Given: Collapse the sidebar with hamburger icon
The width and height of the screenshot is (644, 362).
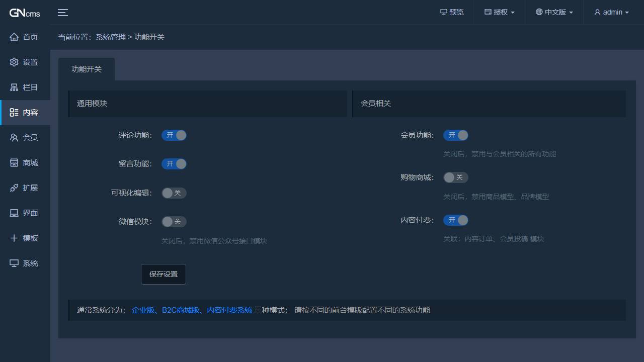Looking at the screenshot, I should (x=62, y=12).
